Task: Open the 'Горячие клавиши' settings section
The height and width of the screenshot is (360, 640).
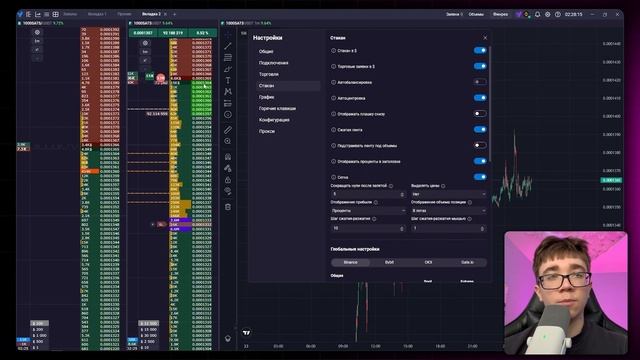Action: tap(277, 109)
